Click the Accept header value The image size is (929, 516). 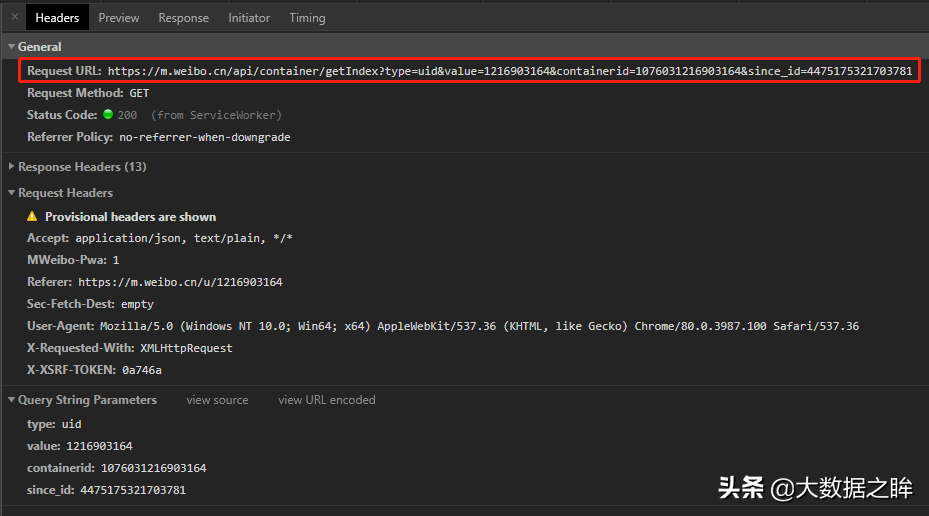click(184, 238)
